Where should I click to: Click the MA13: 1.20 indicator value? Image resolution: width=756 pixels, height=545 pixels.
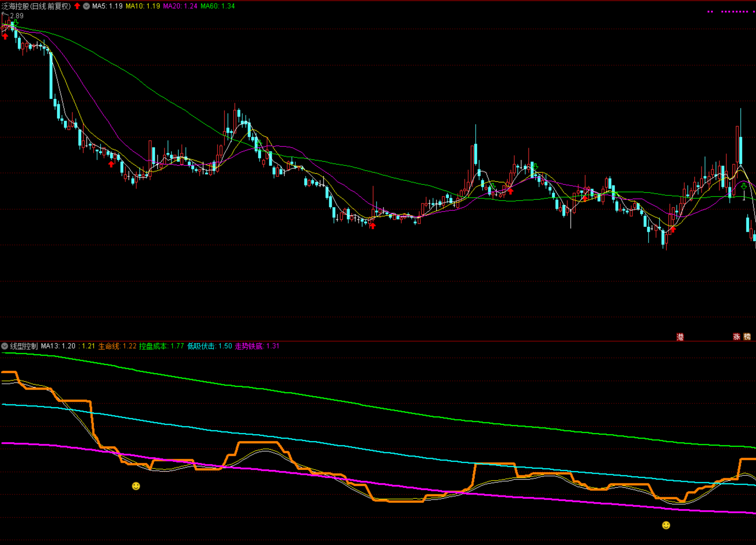pyautogui.click(x=58, y=346)
